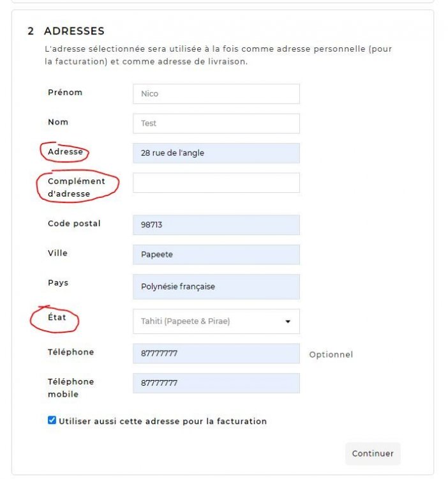
Task: Focus the Adresse field with '28 rue de l'angle'
Action: pos(216,153)
